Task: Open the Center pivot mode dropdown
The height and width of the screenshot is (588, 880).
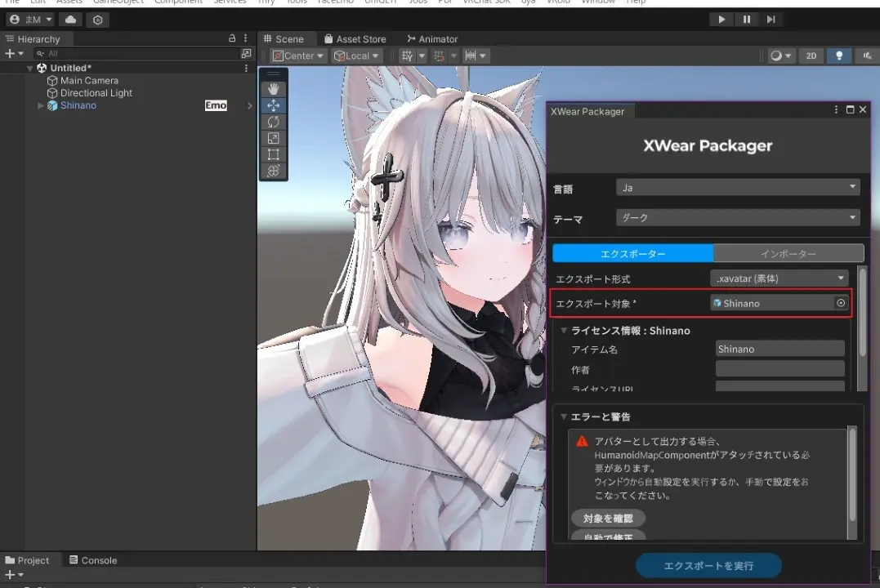Action: pos(297,56)
